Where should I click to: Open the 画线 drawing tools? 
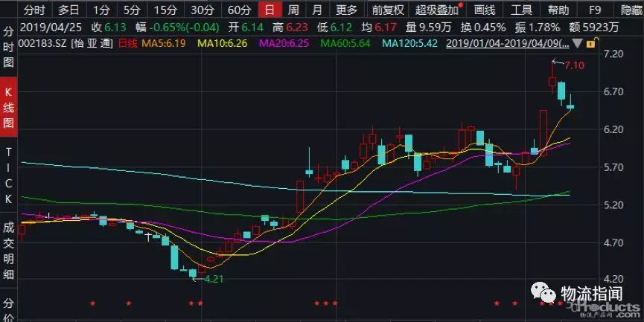click(x=484, y=10)
